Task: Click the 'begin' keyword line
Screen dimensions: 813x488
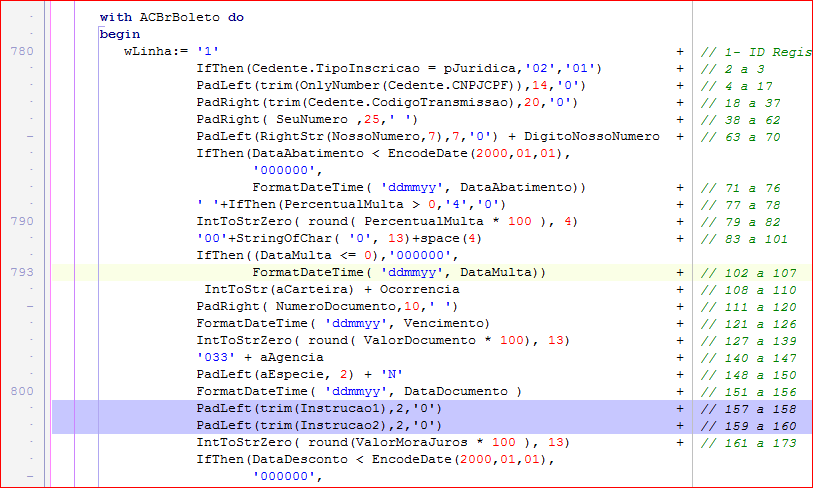Action: pos(120,34)
